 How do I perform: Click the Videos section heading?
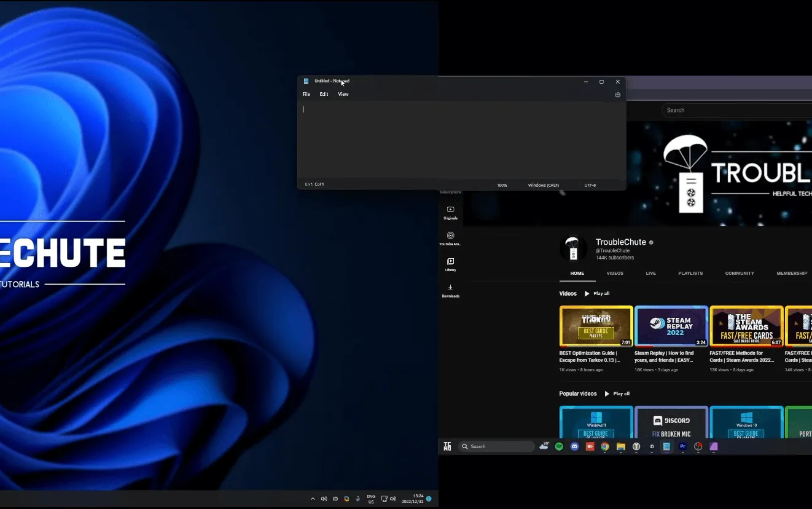[568, 294]
